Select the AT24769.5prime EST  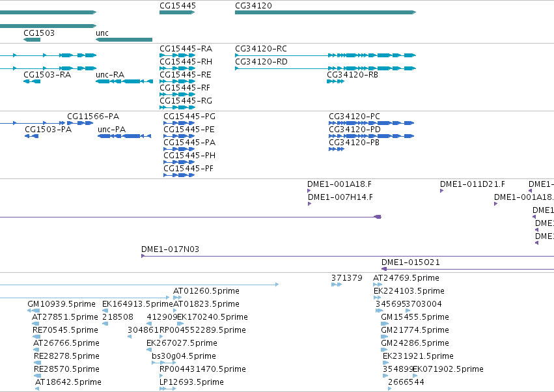click(378, 285)
